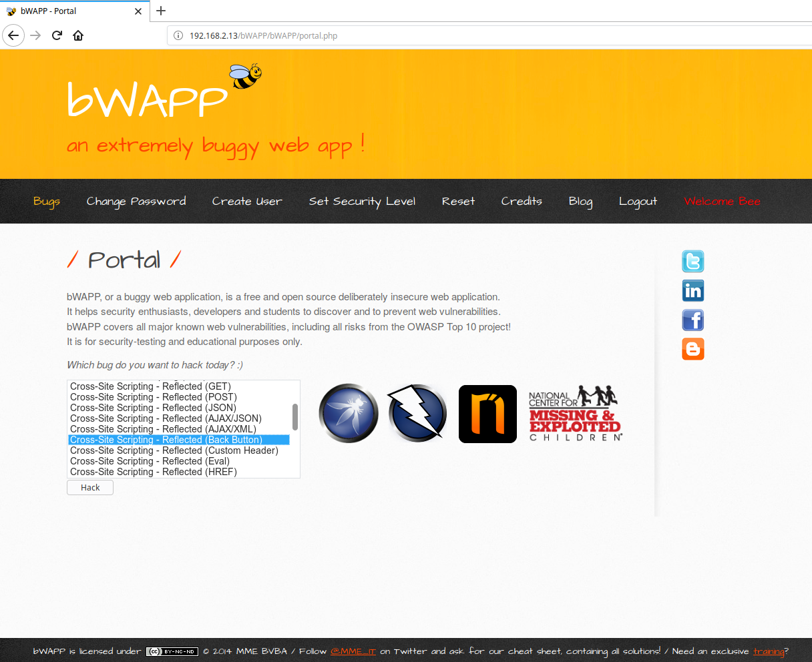This screenshot has width=812, height=662.
Task: Click the site info icon in address bar
Action: tap(178, 35)
